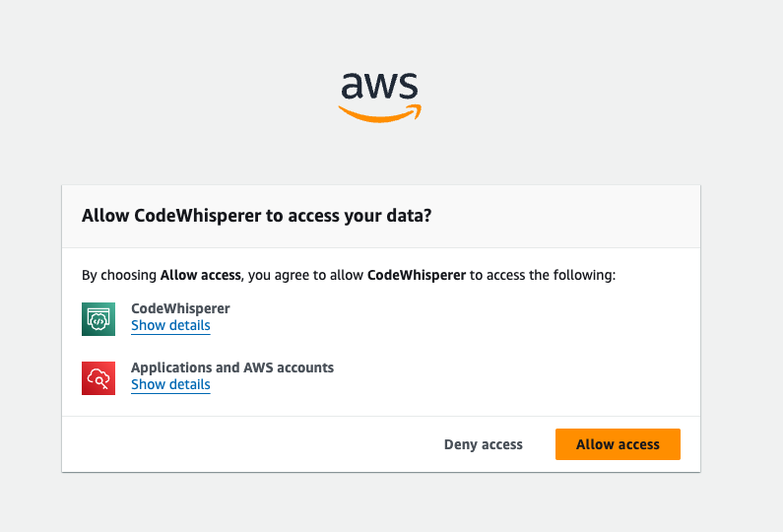Image resolution: width=783 pixels, height=532 pixels.
Task: Click the green CodeWhisperer service icon
Action: point(98,319)
